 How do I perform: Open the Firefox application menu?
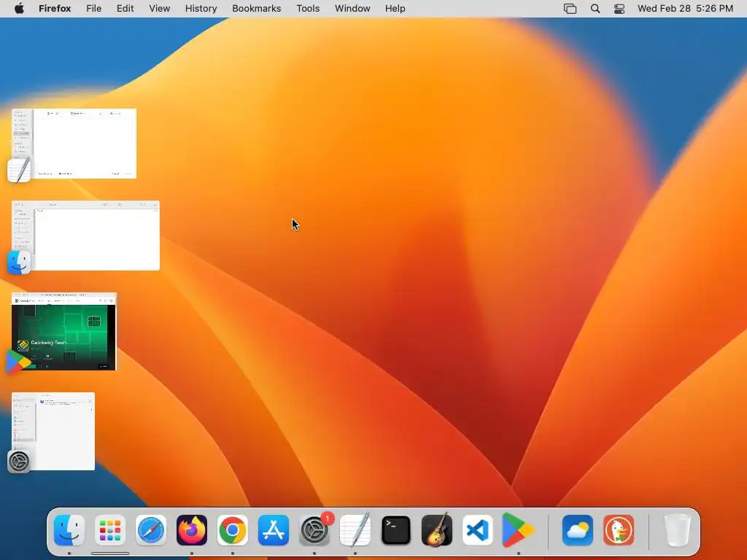[x=55, y=9]
